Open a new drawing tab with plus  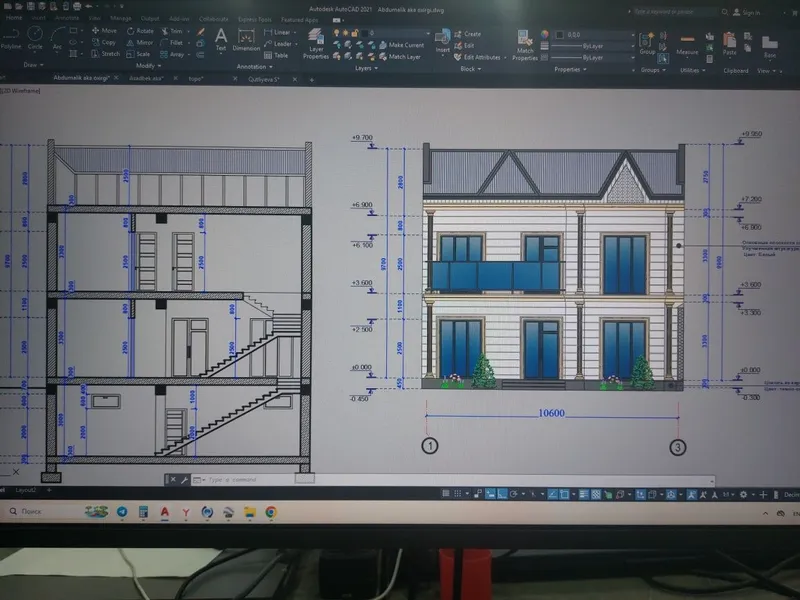click(312, 80)
